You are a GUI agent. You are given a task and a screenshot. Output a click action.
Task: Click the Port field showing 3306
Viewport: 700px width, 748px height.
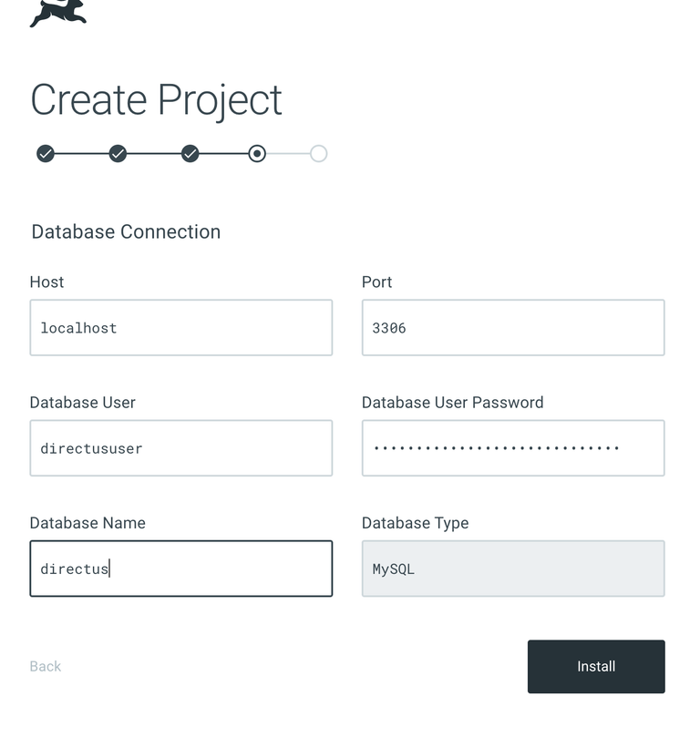[x=512, y=328]
